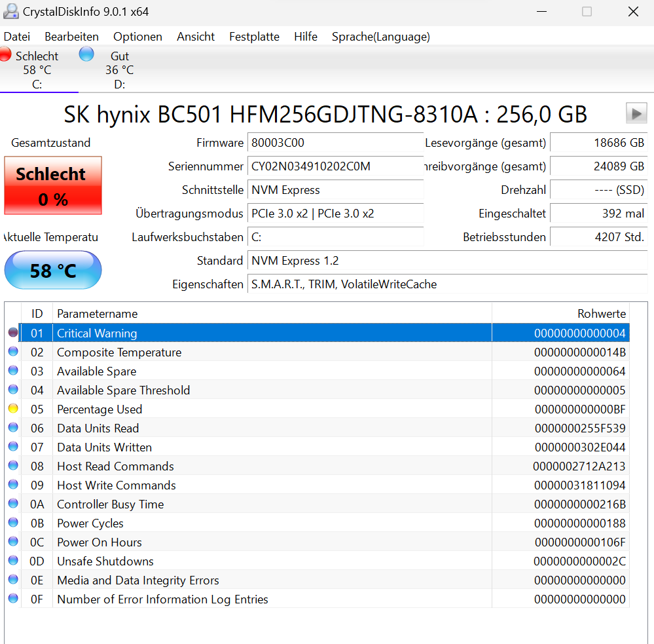Click the CrystalDiskInfo application icon in title bar
The width and height of the screenshot is (654, 644).
[10, 11]
